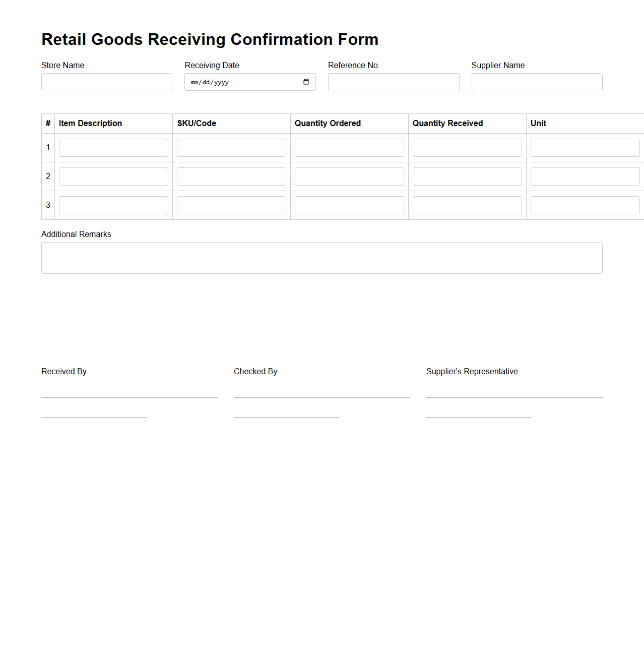The height and width of the screenshot is (648, 644).
Task: Click row 3 Unit field
Action: coord(585,205)
